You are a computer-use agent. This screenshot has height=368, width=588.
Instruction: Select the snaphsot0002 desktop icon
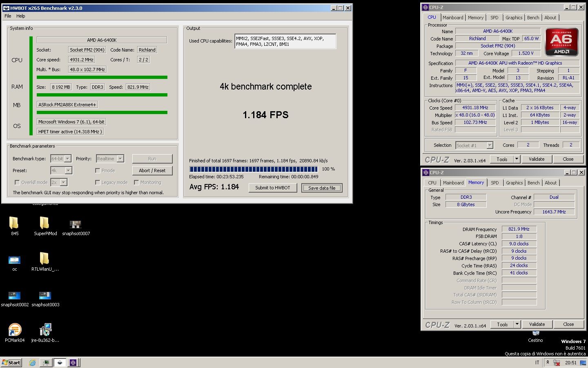click(x=14, y=295)
